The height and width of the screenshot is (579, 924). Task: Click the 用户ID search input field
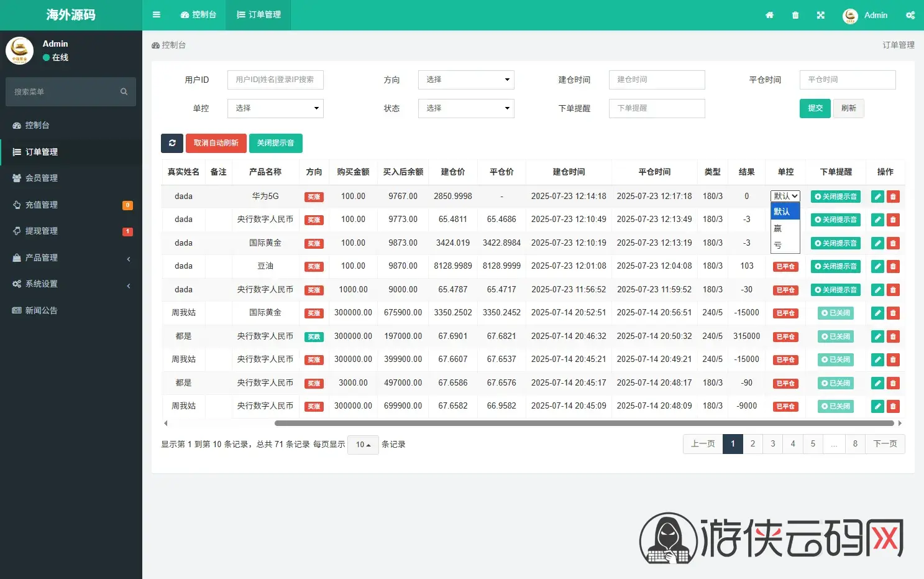(x=275, y=80)
